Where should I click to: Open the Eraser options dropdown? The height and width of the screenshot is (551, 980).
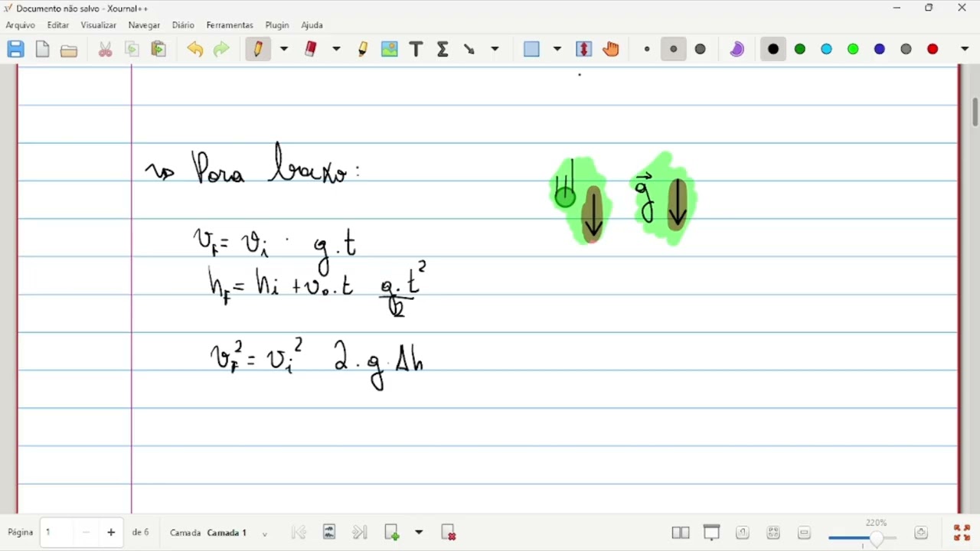pyautogui.click(x=336, y=49)
